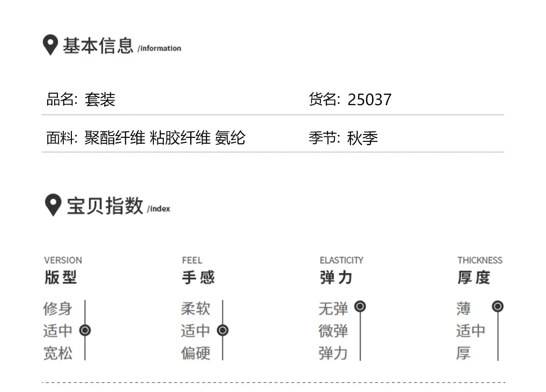This screenshot has width=546, height=392.
Task: Click the 基本信息 section heading
Action: coord(98,45)
